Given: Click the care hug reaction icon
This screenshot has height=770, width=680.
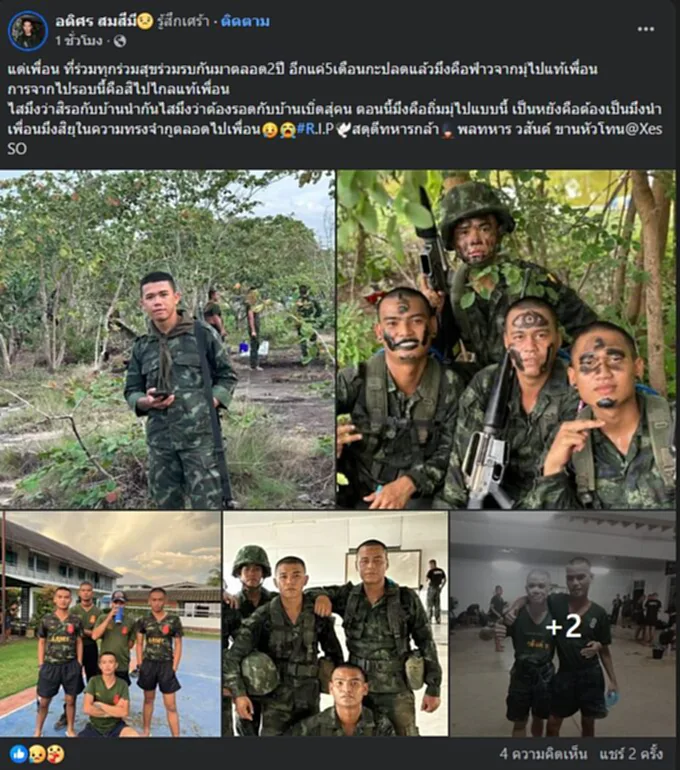Looking at the screenshot, I should [x=55, y=754].
